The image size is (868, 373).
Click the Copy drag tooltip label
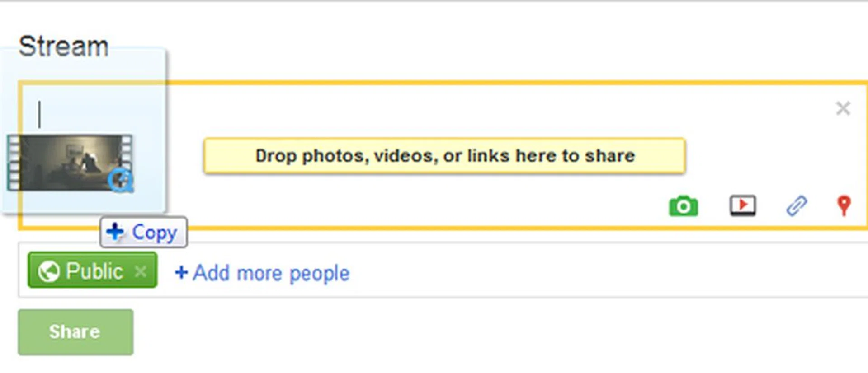tap(154, 233)
